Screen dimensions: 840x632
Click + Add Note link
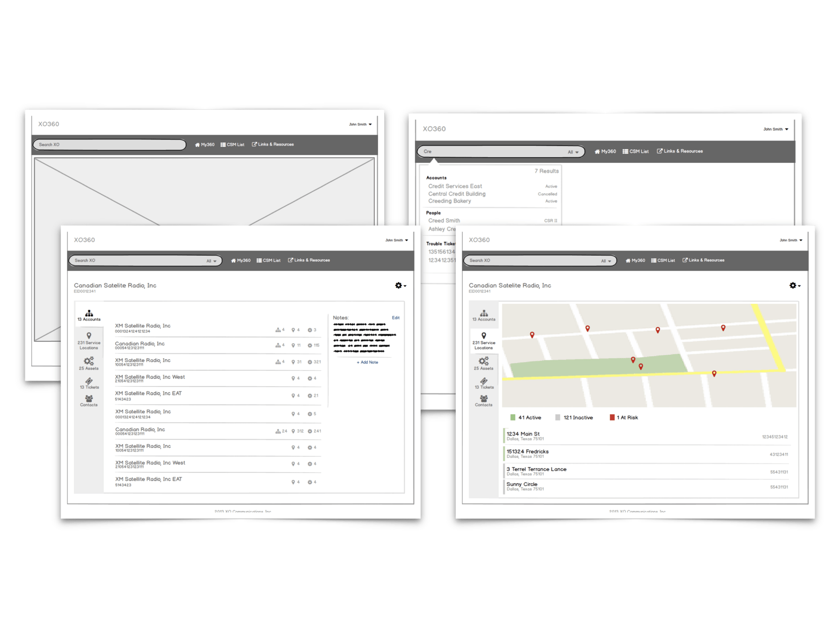367,362
